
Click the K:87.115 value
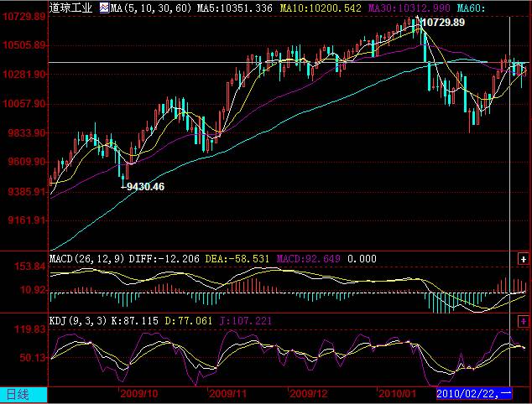coord(135,321)
